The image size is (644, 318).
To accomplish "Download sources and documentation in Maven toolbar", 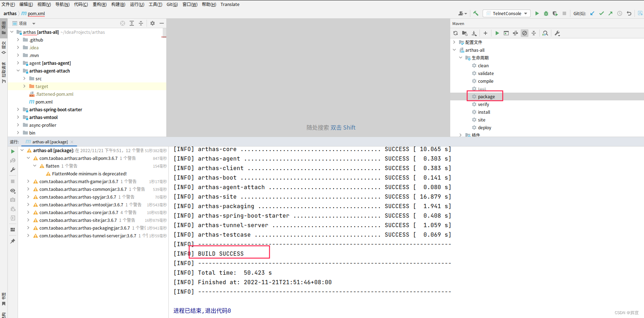I will pos(474,33).
